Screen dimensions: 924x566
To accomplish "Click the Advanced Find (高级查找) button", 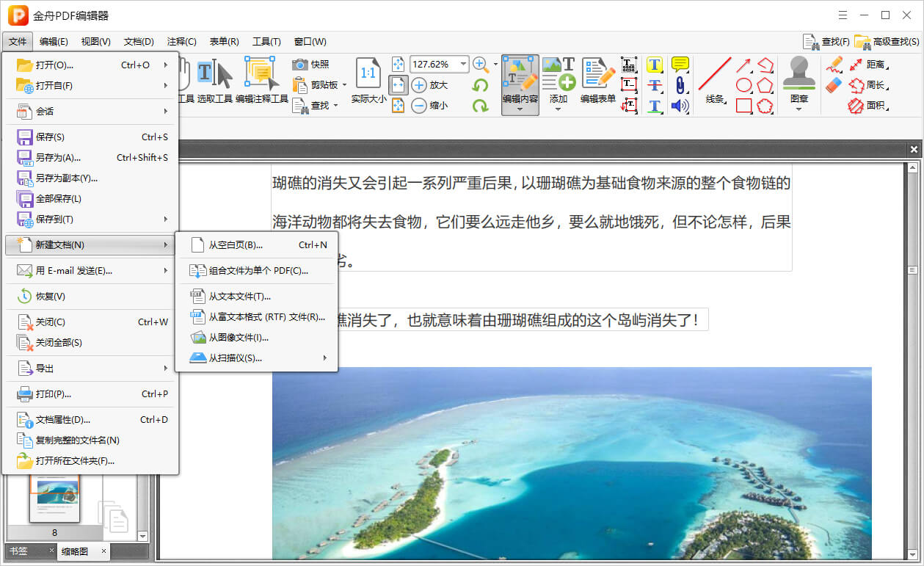I will (887, 42).
